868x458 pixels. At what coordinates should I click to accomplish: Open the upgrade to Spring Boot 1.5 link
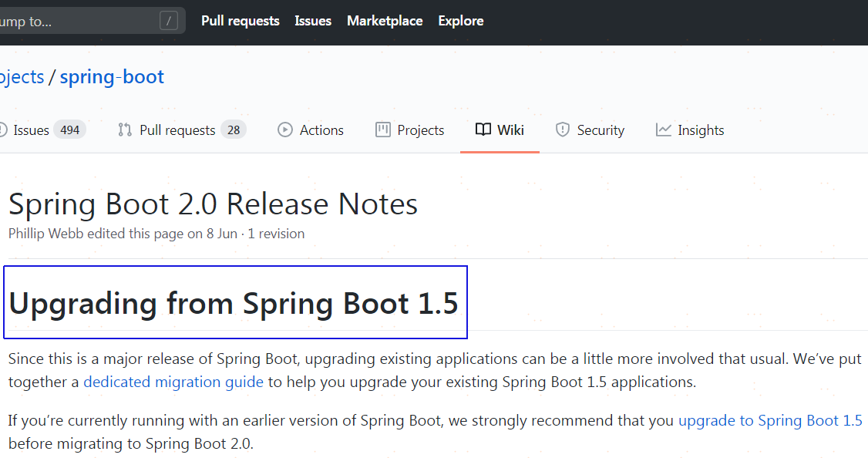pyautogui.click(x=770, y=421)
